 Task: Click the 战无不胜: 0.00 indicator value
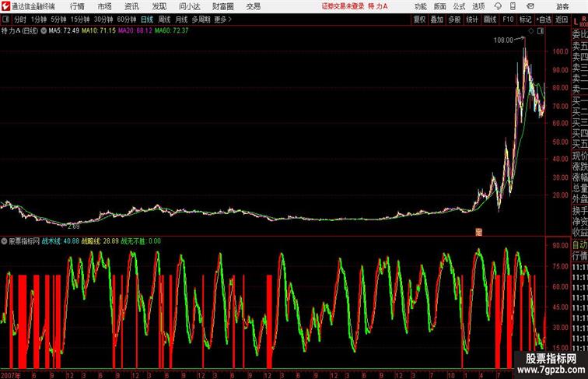(141, 241)
